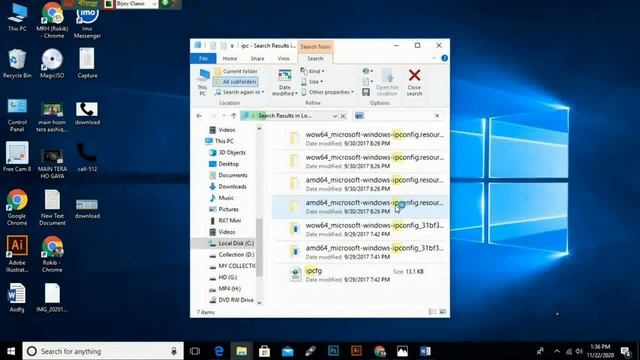640x360 pixels.
Task: Open MagicISO desktop icon
Action: 52,64
